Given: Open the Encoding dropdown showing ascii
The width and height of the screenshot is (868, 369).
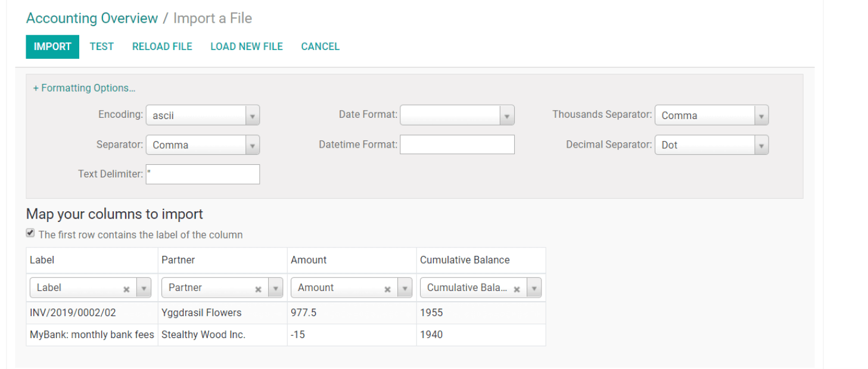Looking at the screenshot, I should pos(203,115).
